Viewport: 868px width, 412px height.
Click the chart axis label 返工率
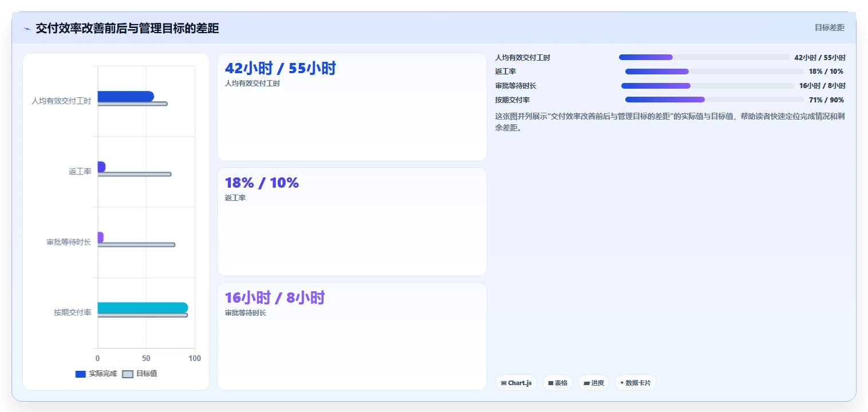(80, 171)
